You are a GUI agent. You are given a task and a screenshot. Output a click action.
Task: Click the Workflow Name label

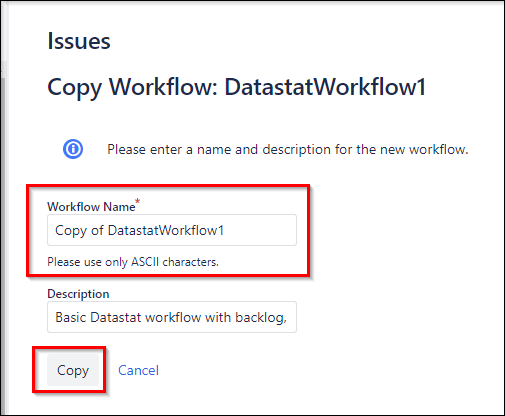(x=91, y=207)
